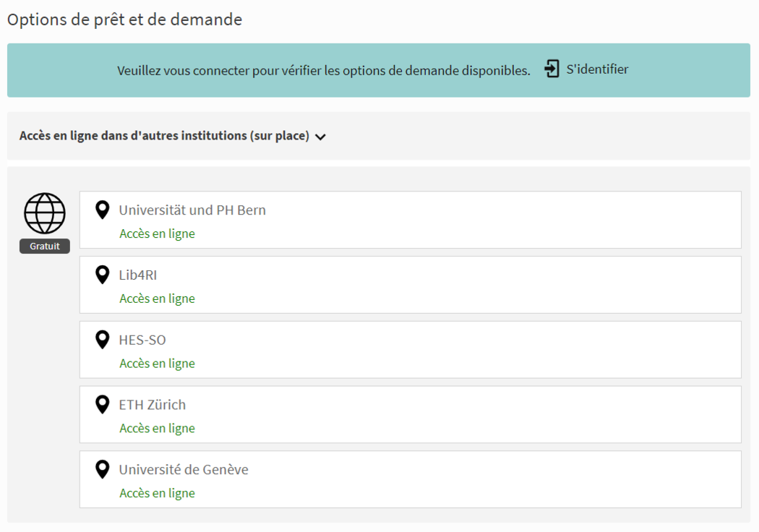Open 'Accès en ligne' for Université de Genève

click(157, 494)
